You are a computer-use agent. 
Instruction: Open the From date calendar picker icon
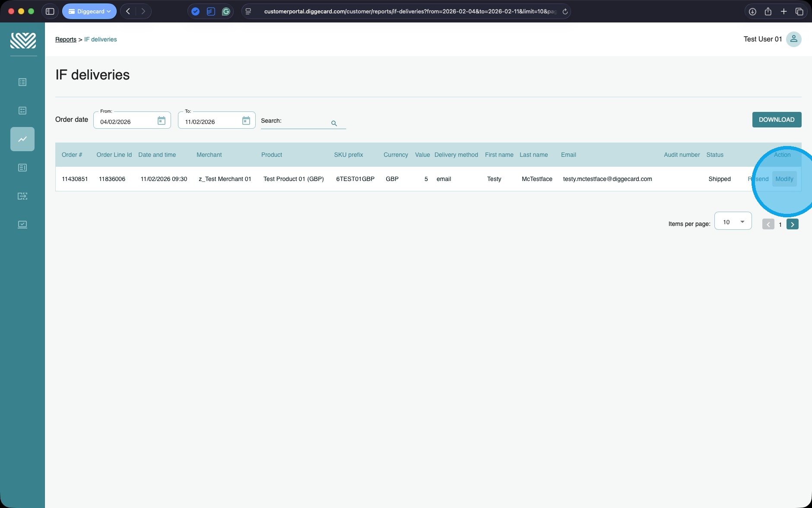(162, 121)
